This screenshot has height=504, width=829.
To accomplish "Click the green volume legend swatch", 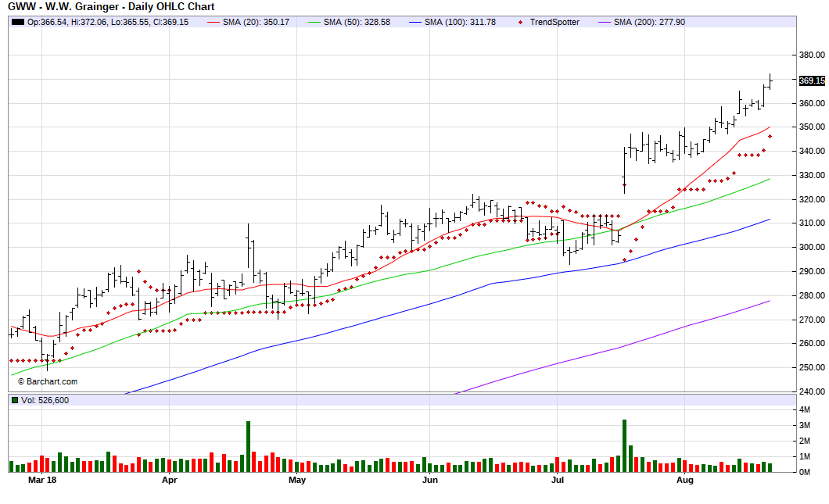I will [x=15, y=400].
